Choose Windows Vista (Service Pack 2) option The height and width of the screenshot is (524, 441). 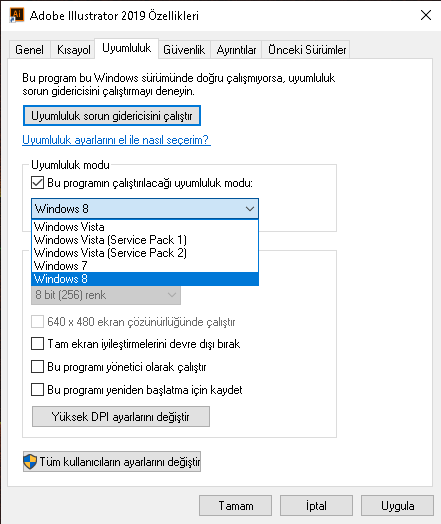coord(145,253)
